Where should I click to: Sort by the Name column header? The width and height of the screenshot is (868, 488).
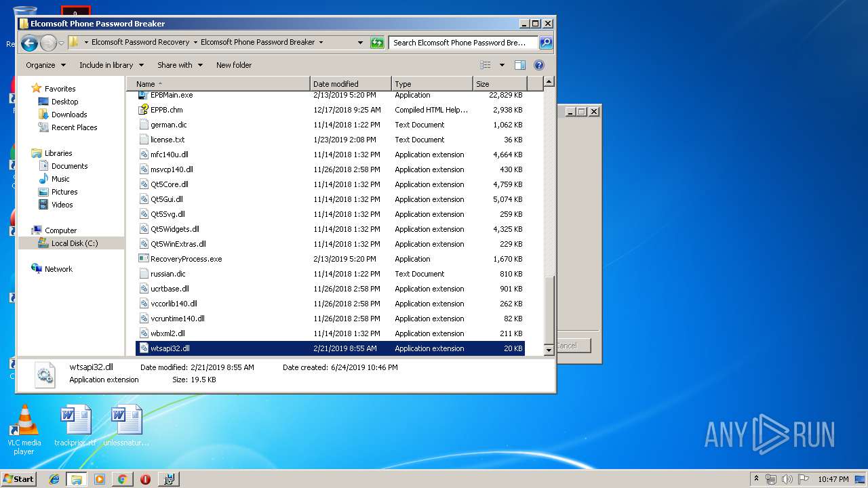point(218,84)
